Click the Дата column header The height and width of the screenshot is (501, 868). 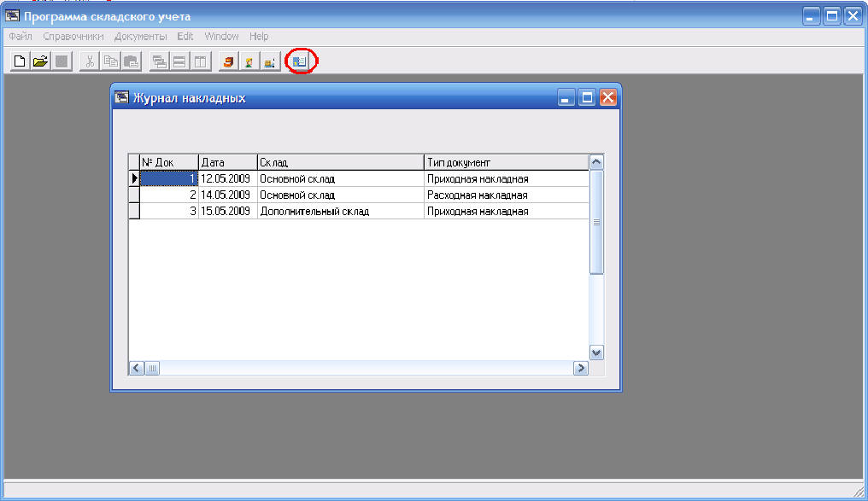click(x=227, y=162)
